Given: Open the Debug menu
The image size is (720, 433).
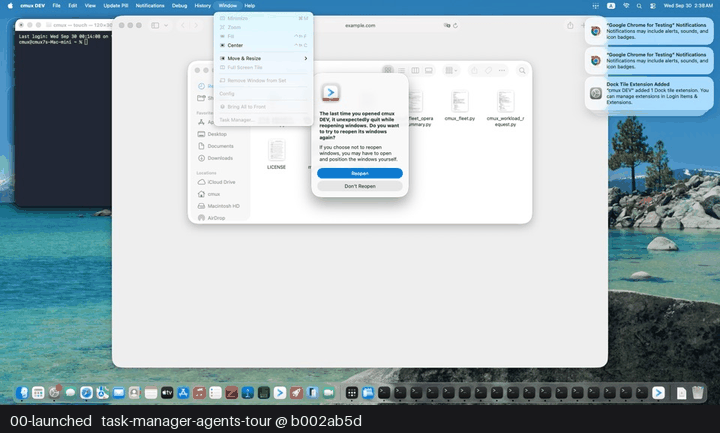Looking at the screenshot, I should pyautogui.click(x=179, y=6).
